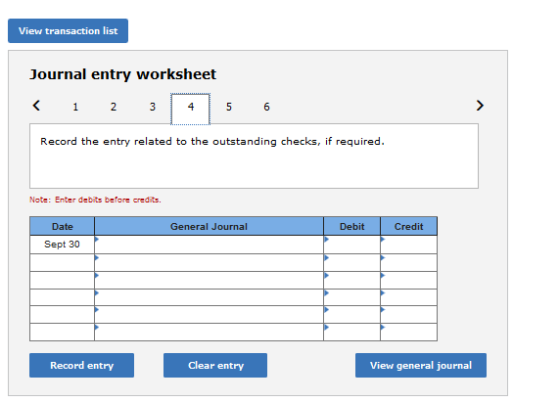Select the Debit cell in second row

click(x=352, y=262)
